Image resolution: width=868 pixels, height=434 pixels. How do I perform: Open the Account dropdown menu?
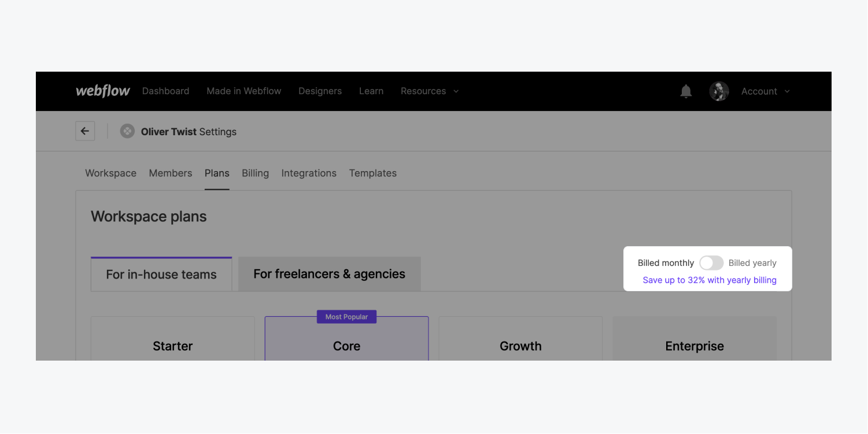pos(766,91)
